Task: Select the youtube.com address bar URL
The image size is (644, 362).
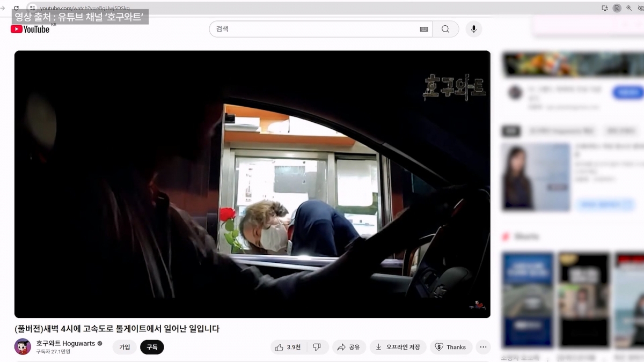Action: [x=85, y=8]
